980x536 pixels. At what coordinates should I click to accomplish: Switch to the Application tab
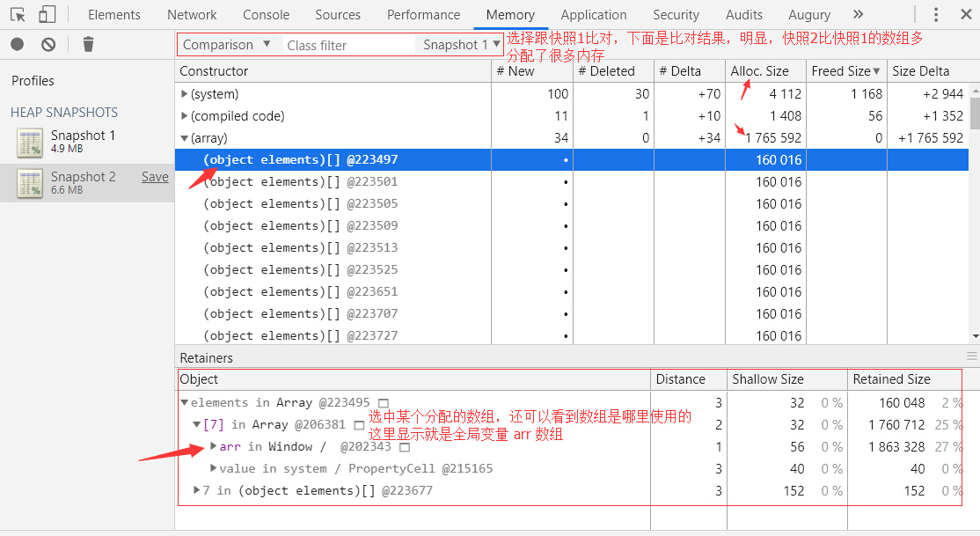[594, 15]
